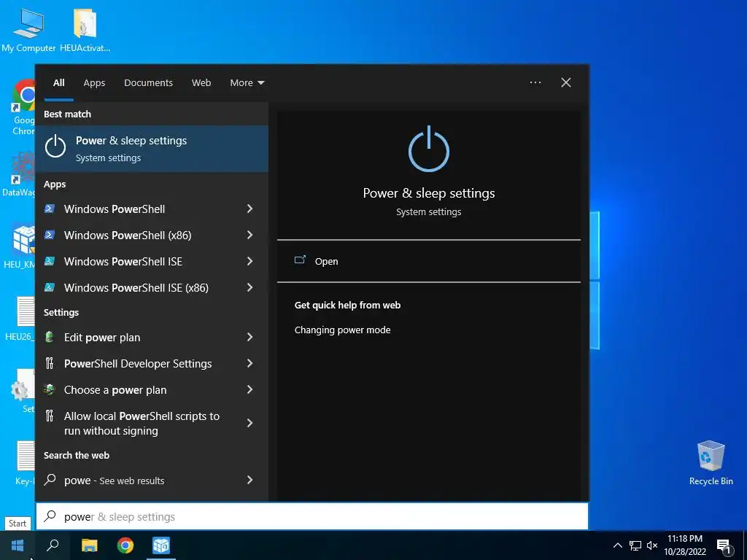Launch Google Chrome from the taskbar

click(x=125, y=545)
